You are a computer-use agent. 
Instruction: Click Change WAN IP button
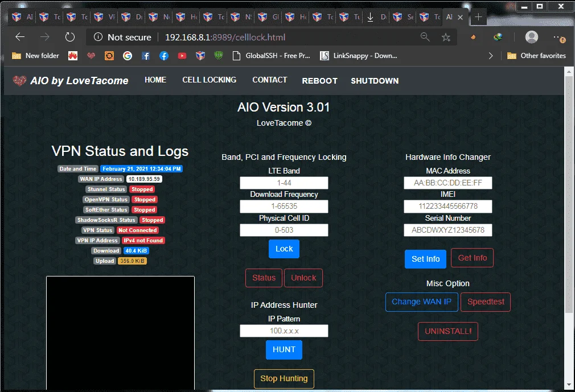click(x=422, y=302)
